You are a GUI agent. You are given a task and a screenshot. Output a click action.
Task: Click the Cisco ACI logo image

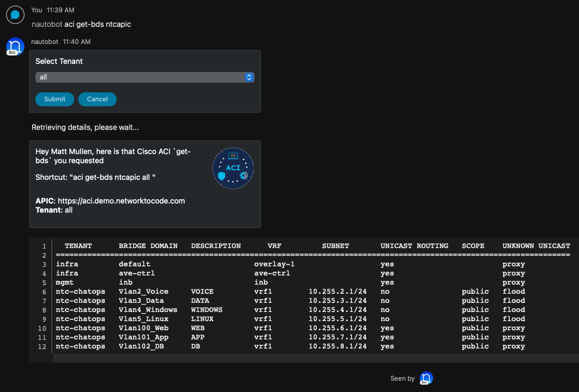pyautogui.click(x=233, y=168)
